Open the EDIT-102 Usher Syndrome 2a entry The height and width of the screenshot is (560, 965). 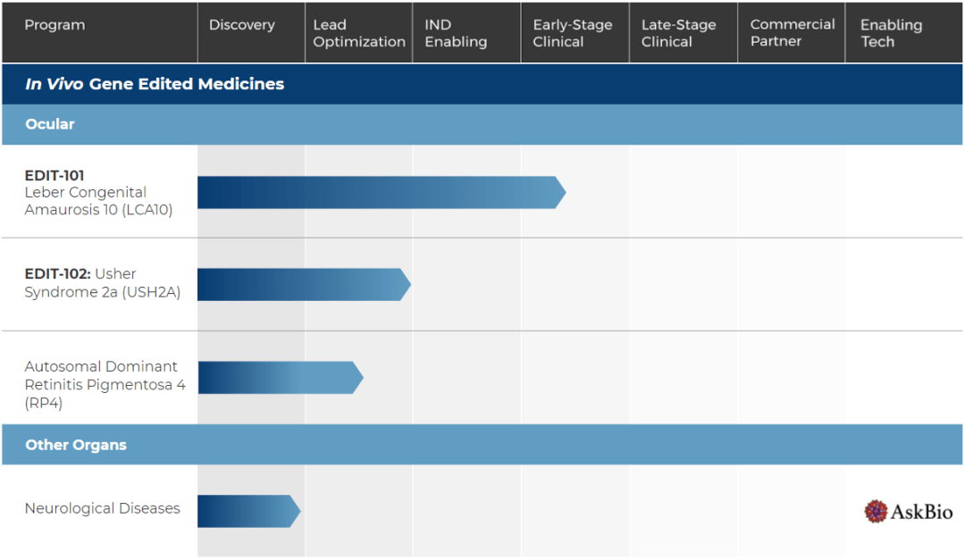[x=102, y=283]
